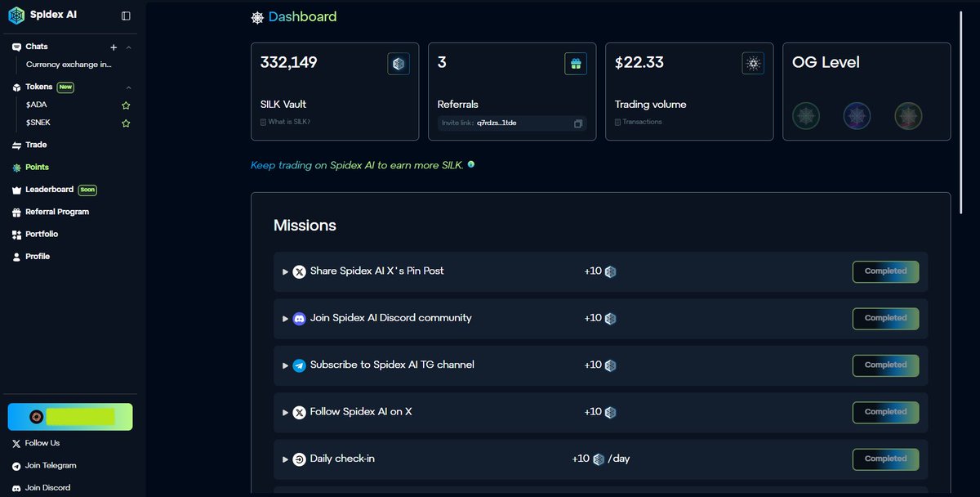
Task: Click the X icon on Follow Spidex mission
Action: coord(300,413)
